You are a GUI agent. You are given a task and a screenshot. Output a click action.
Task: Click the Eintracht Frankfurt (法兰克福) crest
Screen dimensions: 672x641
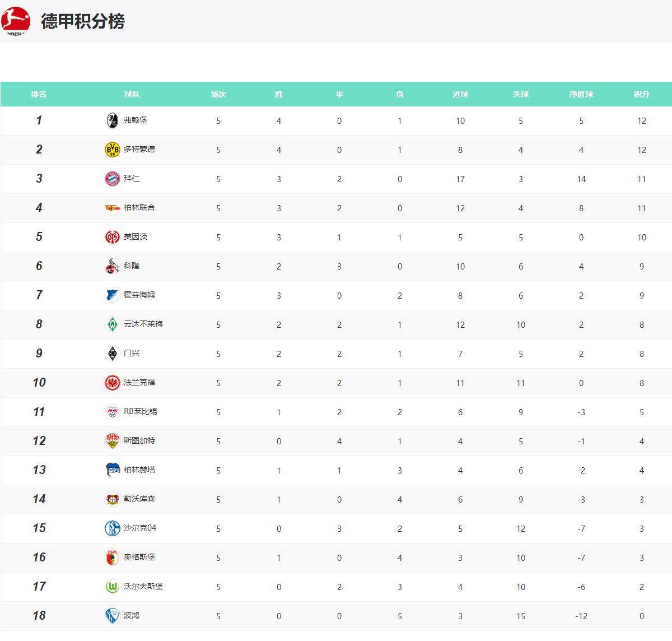[x=113, y=382]
